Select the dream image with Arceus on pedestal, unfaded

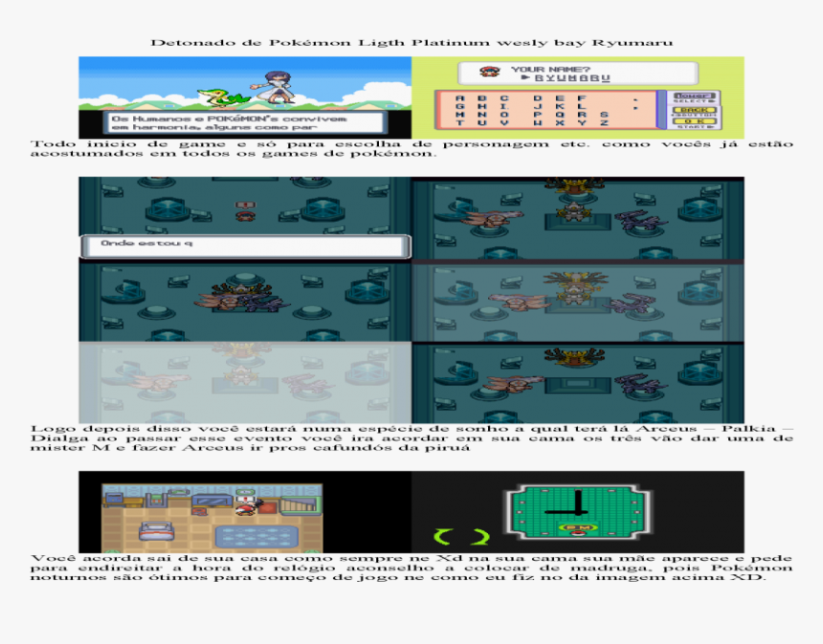click(x=578, y=218)
